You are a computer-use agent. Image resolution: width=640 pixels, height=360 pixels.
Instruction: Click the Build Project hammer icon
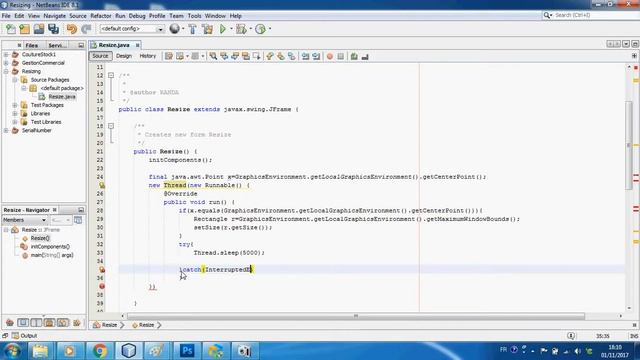click(192, 29)
